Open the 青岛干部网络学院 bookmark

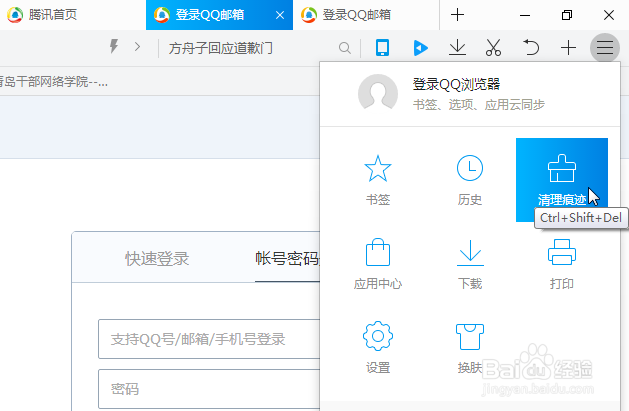(54, 82)
